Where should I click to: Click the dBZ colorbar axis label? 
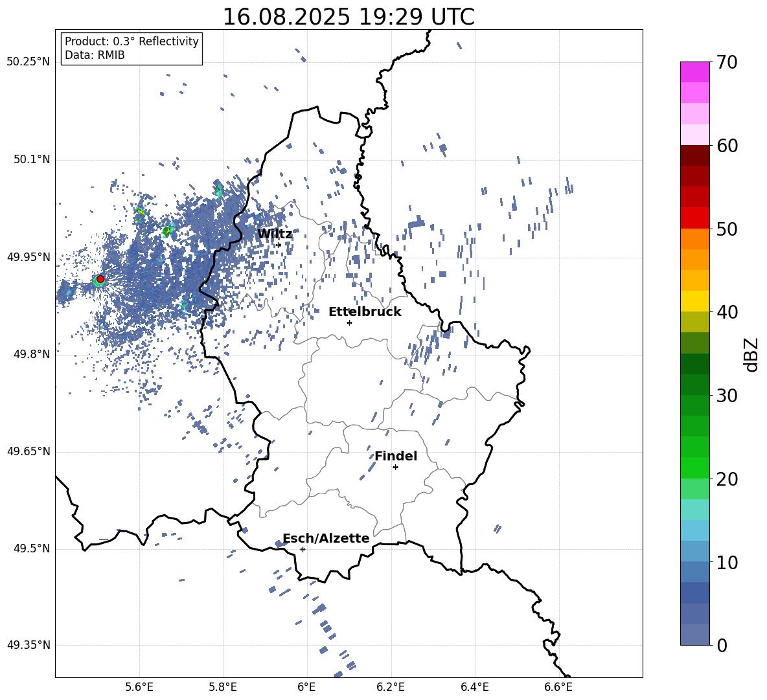[x=751, y=354]
